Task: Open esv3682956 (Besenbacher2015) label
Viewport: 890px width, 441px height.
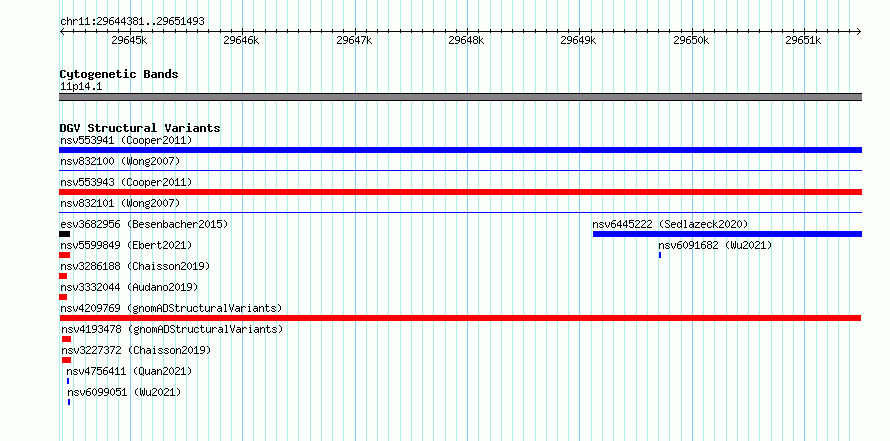Action: [x=144, y=224]
